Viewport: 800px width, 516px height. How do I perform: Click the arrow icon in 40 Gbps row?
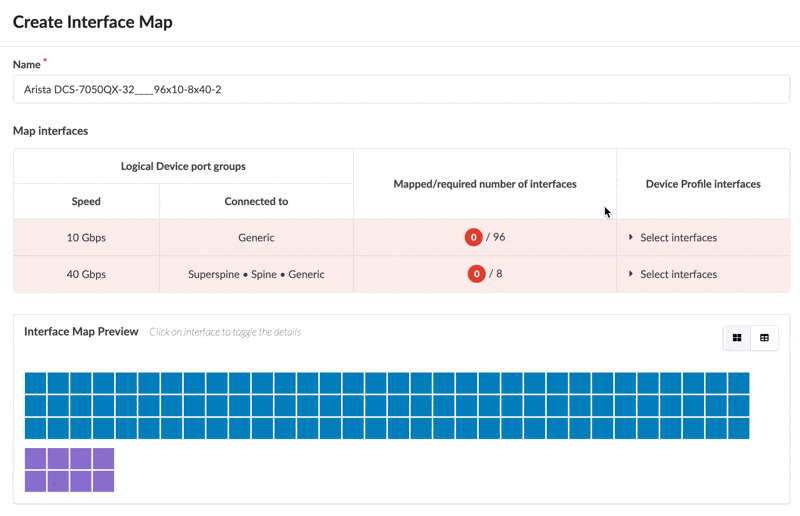click(x=631, y=274)
